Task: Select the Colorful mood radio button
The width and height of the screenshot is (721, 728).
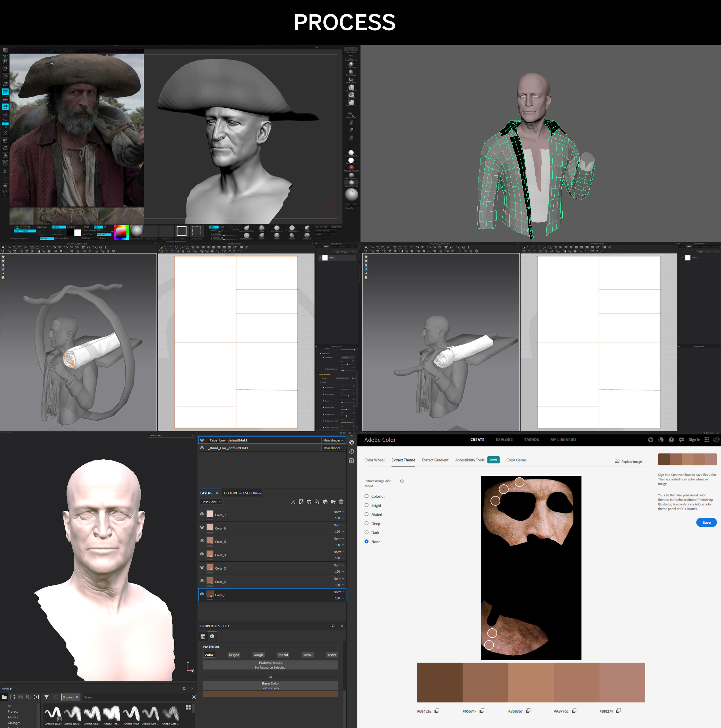Action: click(366, 496)
